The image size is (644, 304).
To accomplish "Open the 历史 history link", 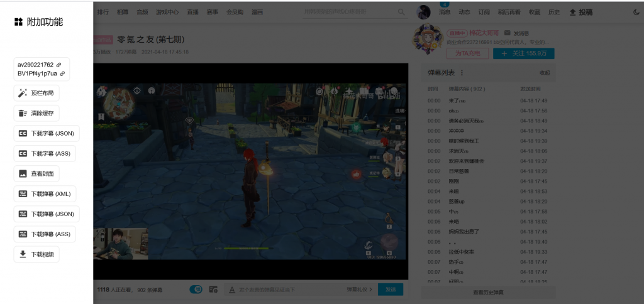I will pos(554,13).
